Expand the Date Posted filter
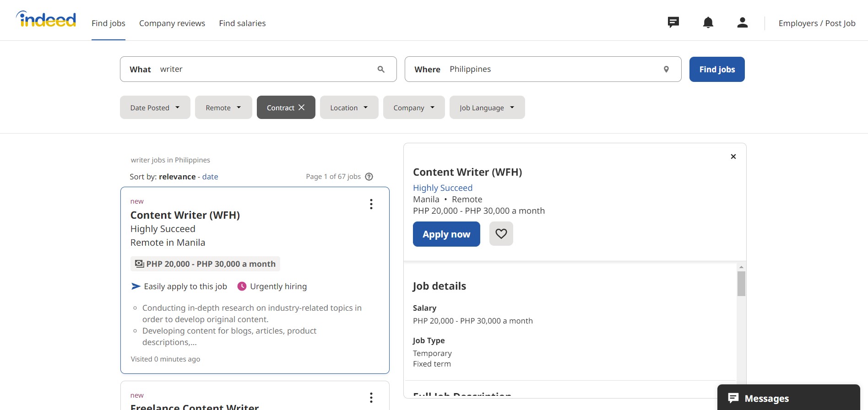The width and height of the screenshot is (868, 410). coord(155,108)
